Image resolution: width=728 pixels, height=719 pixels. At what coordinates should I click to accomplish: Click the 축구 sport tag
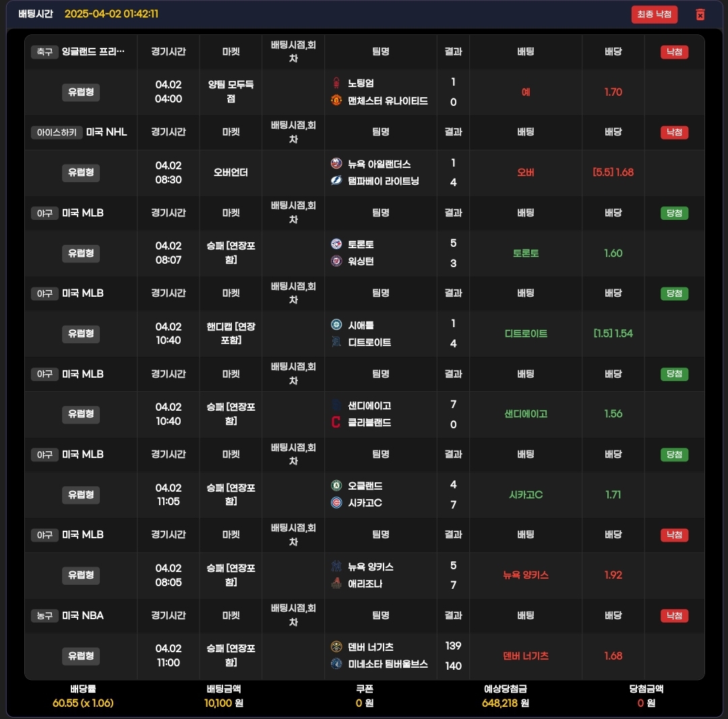click(44, 52)
